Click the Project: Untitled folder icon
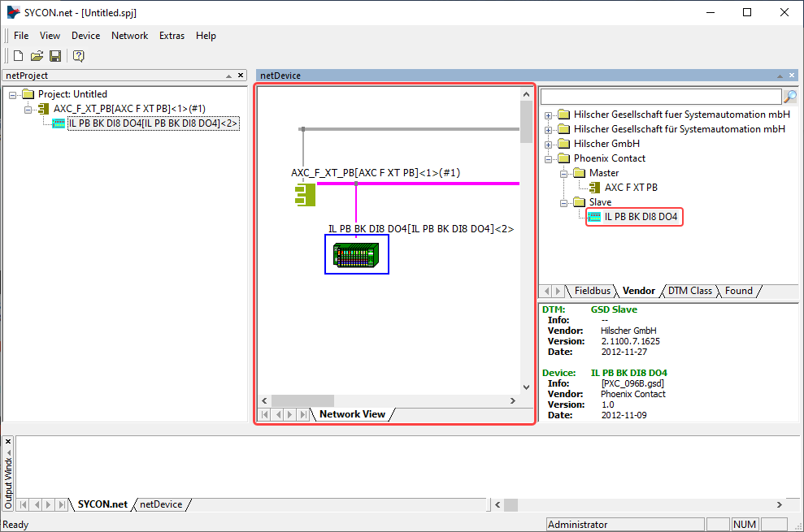 click(x=28, y=94)
